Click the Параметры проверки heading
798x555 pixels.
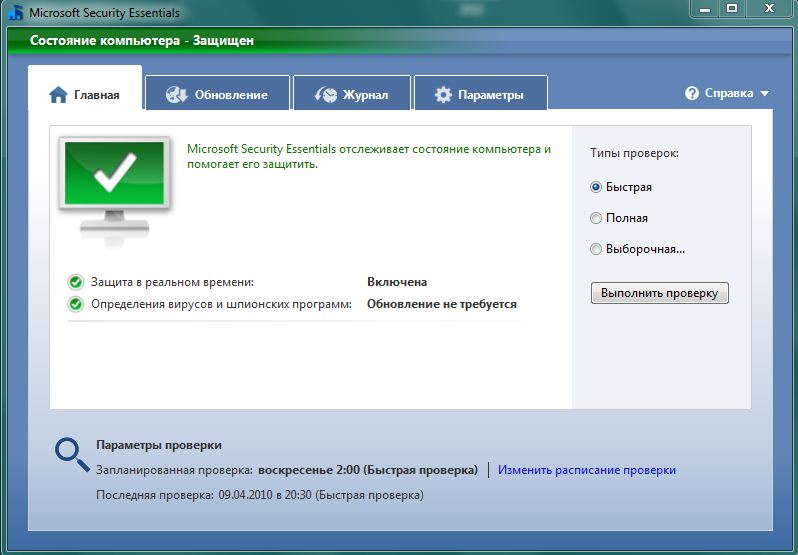tap(159, 445)
